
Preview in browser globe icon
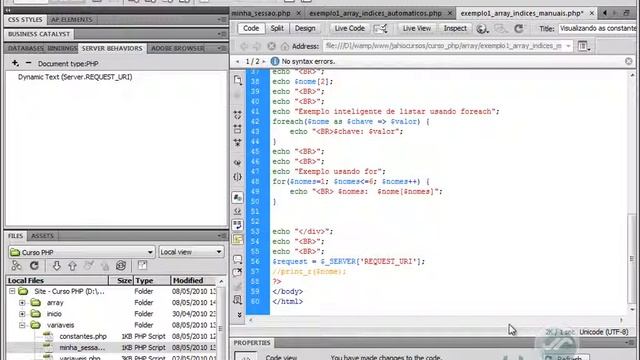(482, 29)
